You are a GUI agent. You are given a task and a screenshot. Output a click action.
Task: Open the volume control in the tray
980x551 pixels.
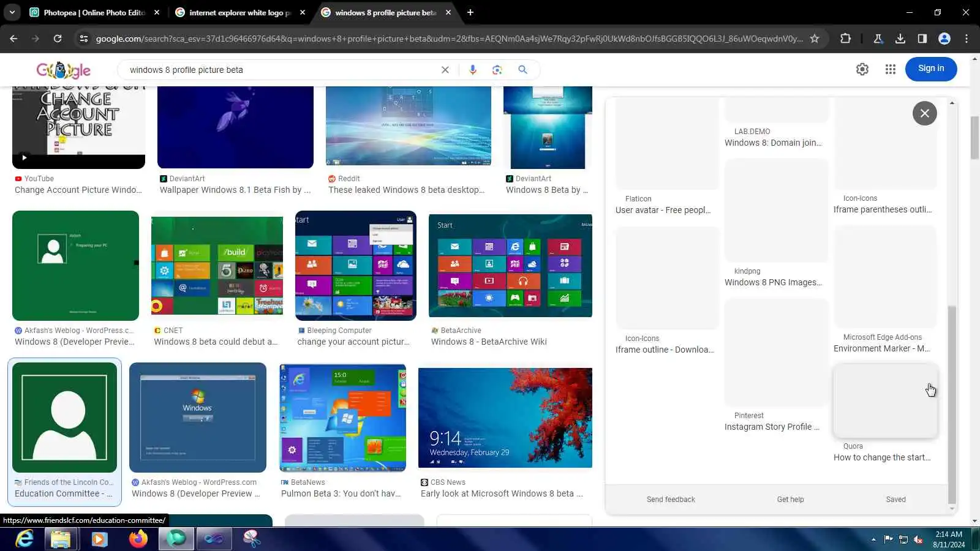[918, 539]
